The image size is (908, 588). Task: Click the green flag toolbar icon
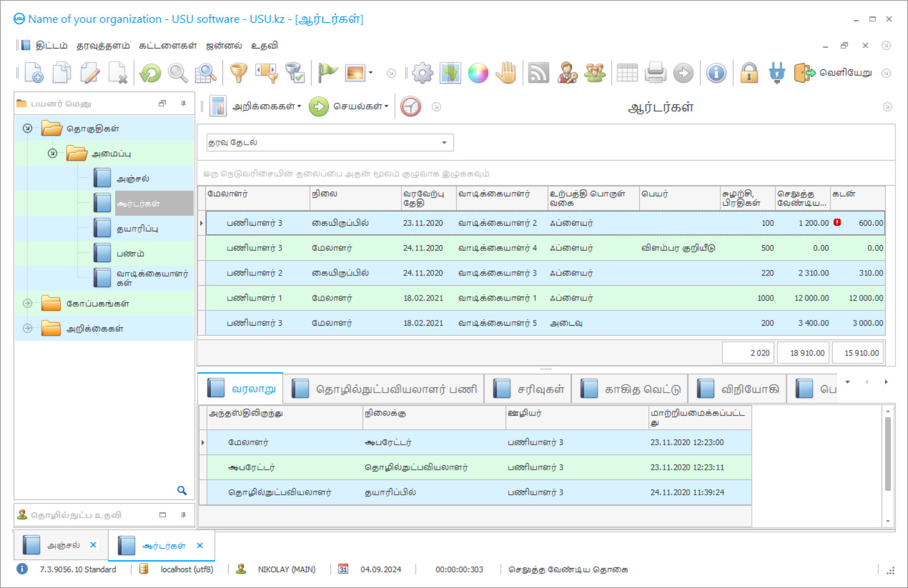click(x=328, y=73)
